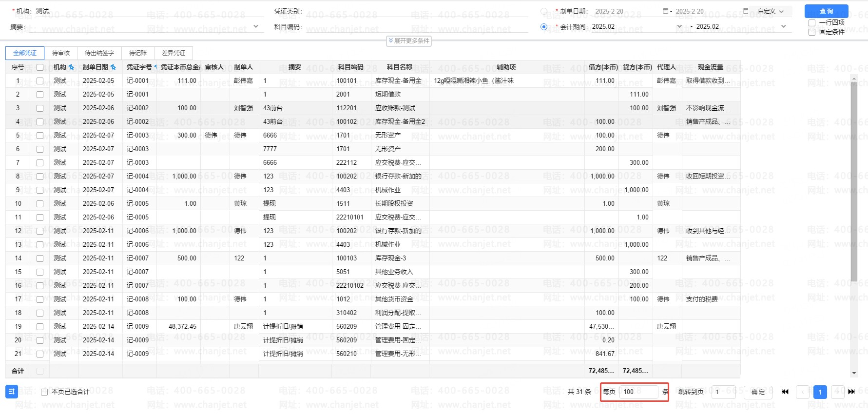Switch to the 差异凭证 tab
Viewport: 868px width, 416px height.
pyautogui.click(x=173, y=53)
